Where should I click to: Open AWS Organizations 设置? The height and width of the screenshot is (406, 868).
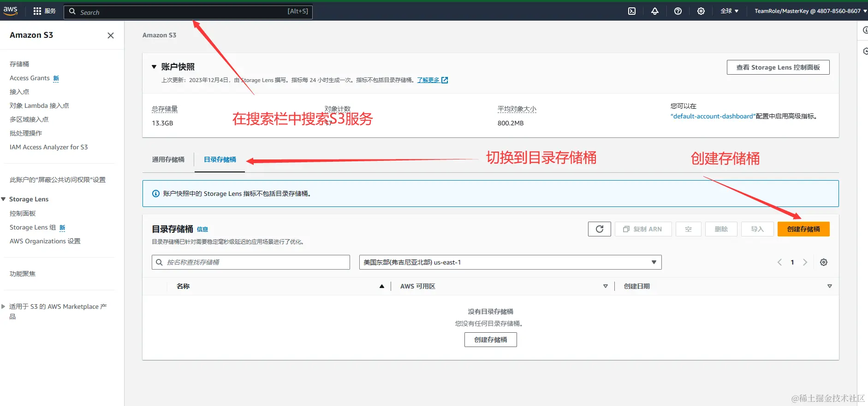pos(45,241)
